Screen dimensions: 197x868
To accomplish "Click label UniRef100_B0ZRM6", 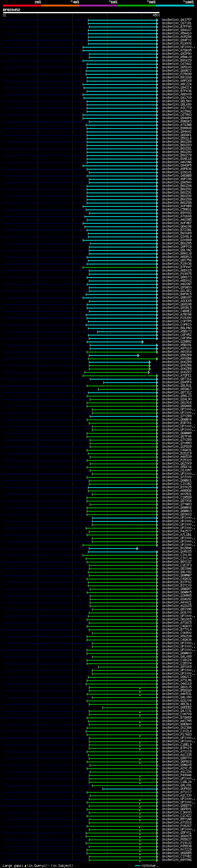I will (177, 548).
